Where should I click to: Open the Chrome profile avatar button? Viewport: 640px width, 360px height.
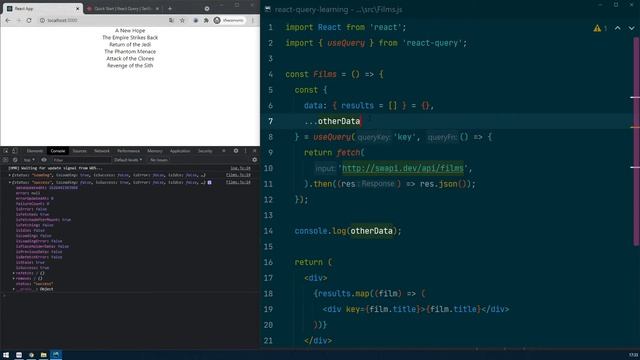point(229,20)
